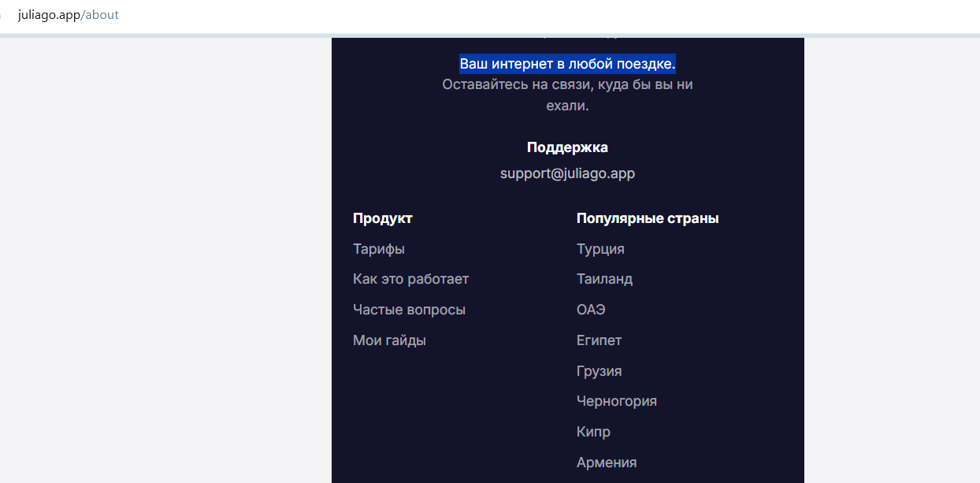Click the support@juliago.app email address
Screen dimensions: 980x483
[567, 173]
